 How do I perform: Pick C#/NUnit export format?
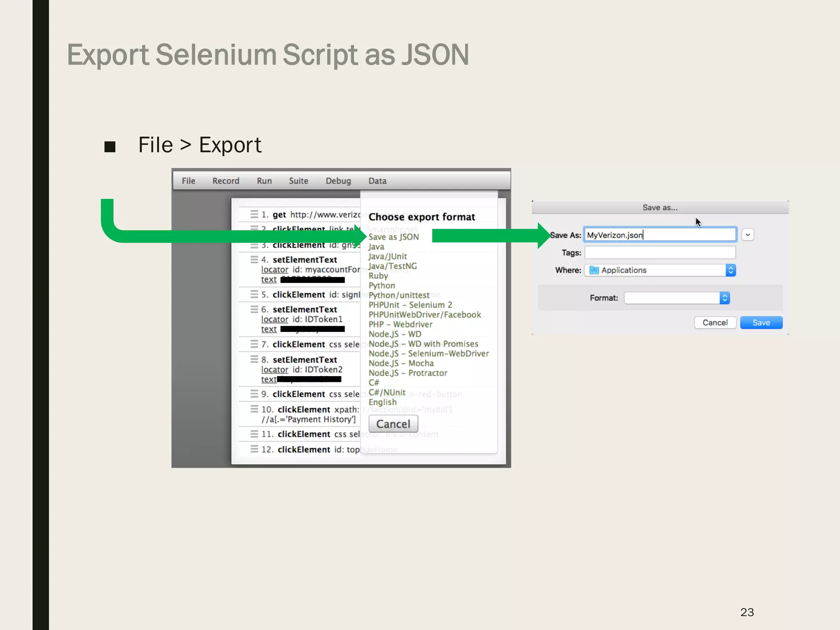pos(387,393)
